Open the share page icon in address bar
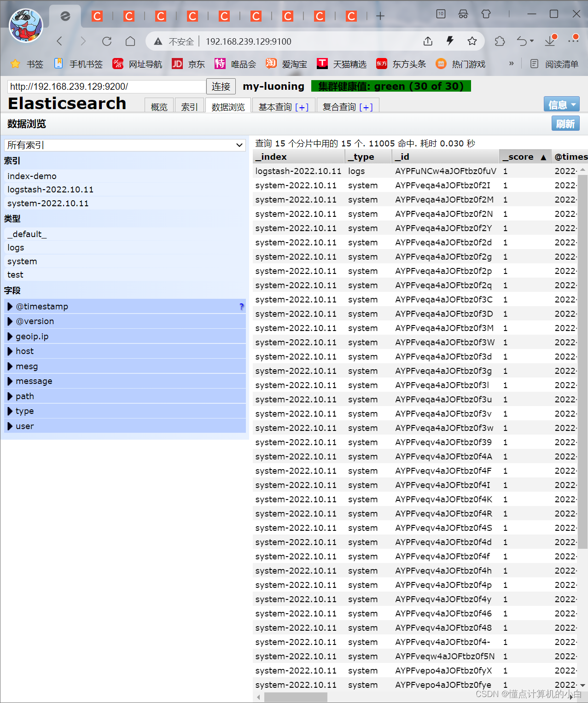This screenshot has height=703, width=588. tap(428, 41)
